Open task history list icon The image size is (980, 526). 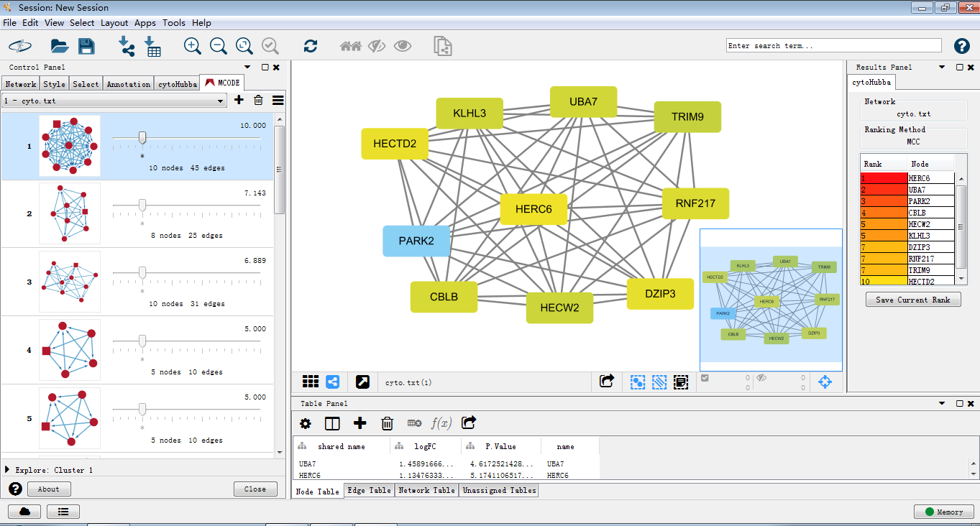(63, 512)
